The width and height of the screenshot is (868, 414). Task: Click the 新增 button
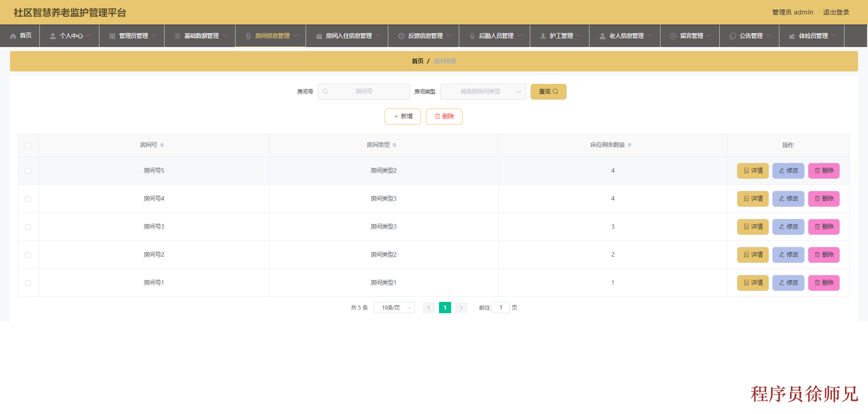tap(403, 117)
